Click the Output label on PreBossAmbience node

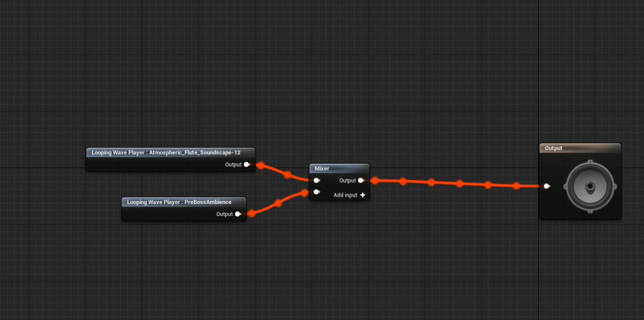(x=225, y=214)
